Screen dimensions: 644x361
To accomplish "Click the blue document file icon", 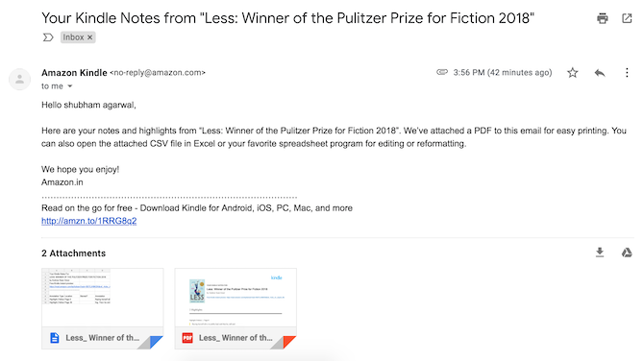I will point(55,338).
